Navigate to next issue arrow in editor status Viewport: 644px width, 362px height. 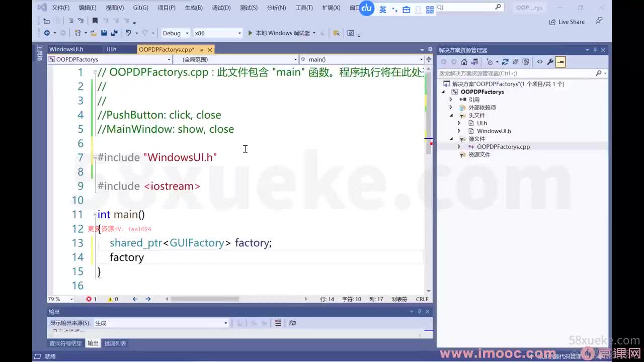[148, 299]
